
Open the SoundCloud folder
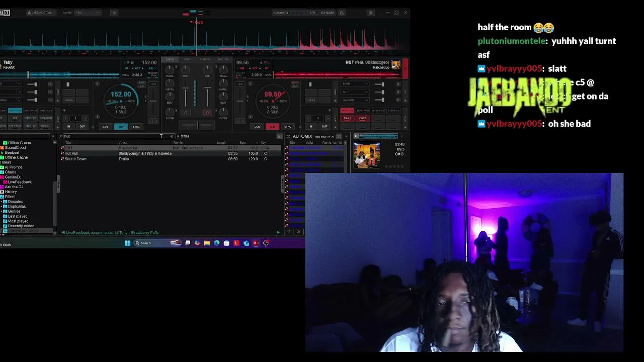(x=15, y=148)
